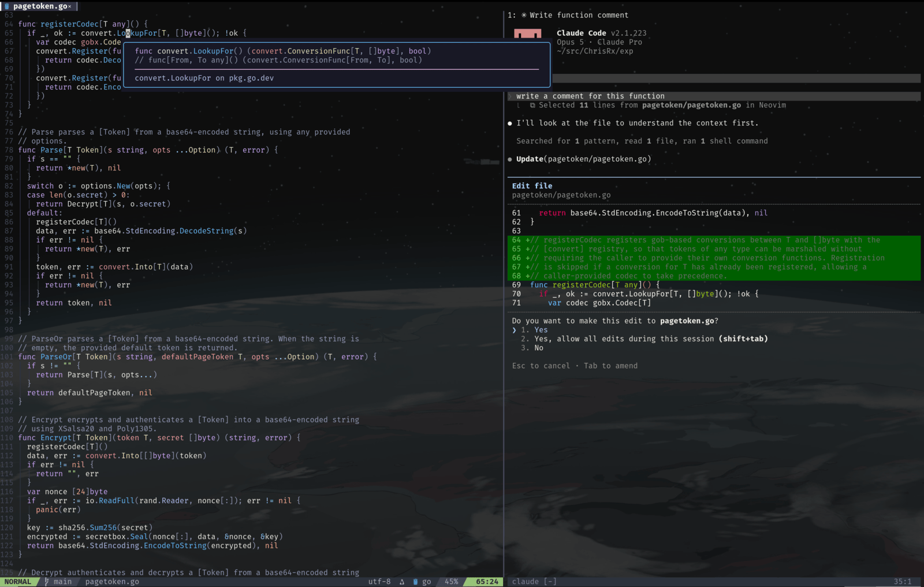Click the Edit file heading in Claude pane
The height and width of the screenshot is (587, 924).
(532, 186)
